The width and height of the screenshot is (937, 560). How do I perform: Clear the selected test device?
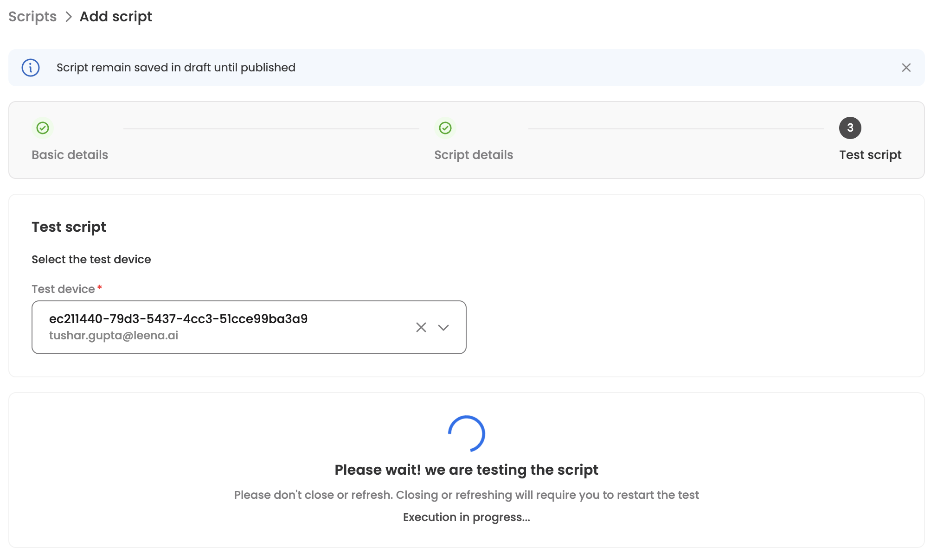[x=421, y=327]
